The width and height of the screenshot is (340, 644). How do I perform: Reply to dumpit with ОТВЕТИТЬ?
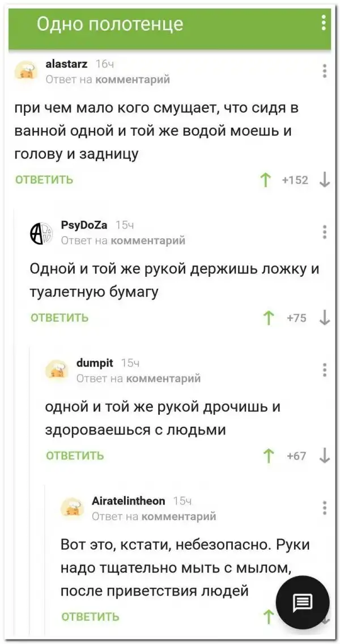click(x=75, y=456)
